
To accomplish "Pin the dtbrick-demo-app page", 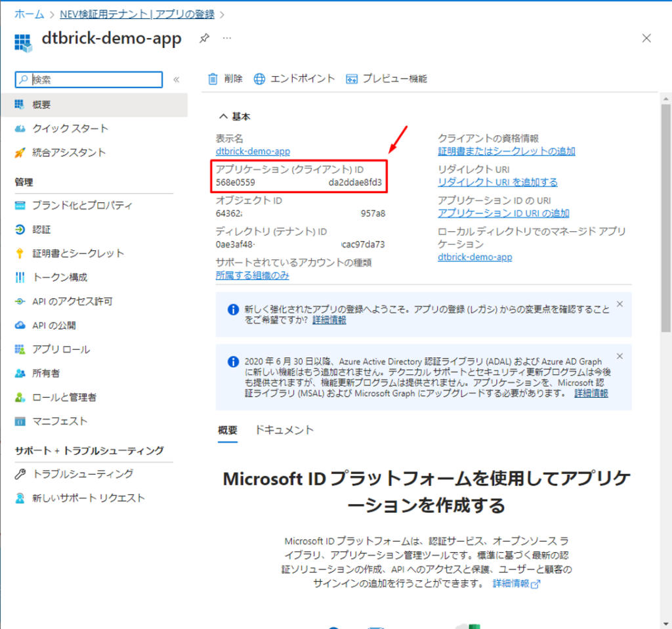I will (x=204, y=39).
